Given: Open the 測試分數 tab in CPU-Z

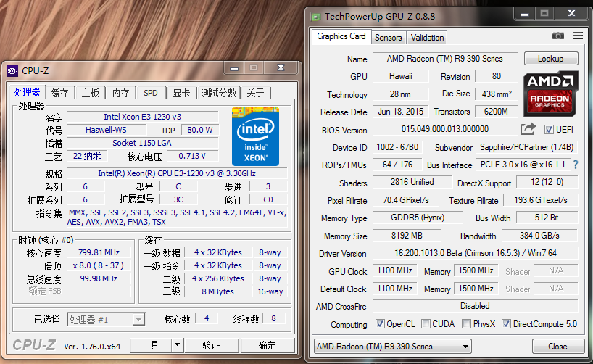Looking at the screenshot, I should coord(219,93).
